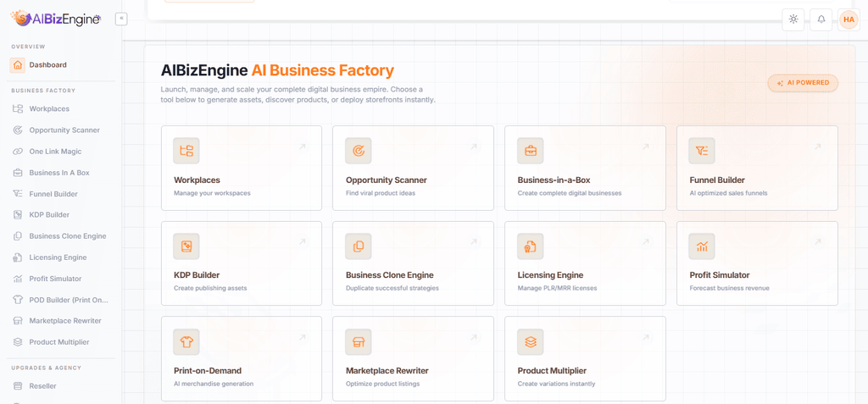Click 'AI optimized sales funnels' description

728,193
